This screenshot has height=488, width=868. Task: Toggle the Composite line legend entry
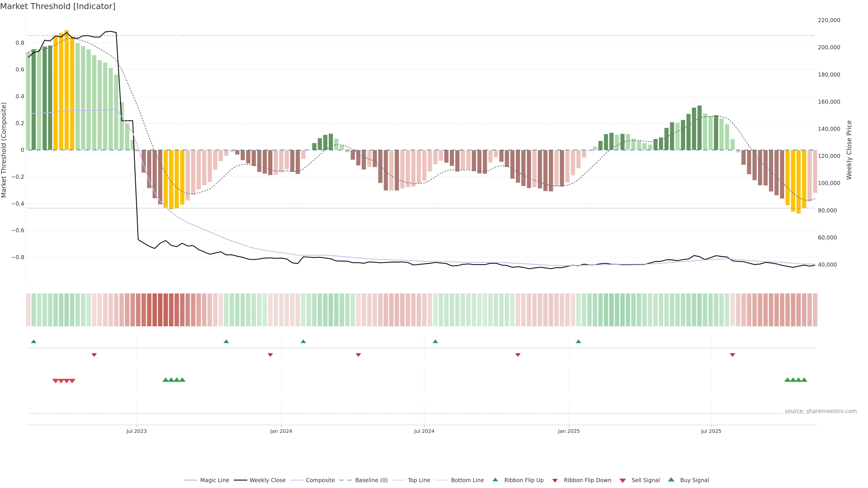tap(320, 480)
